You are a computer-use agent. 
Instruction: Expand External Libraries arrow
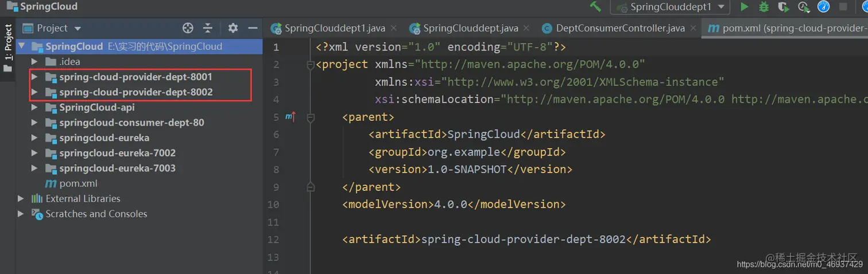(x=21, y=198)
